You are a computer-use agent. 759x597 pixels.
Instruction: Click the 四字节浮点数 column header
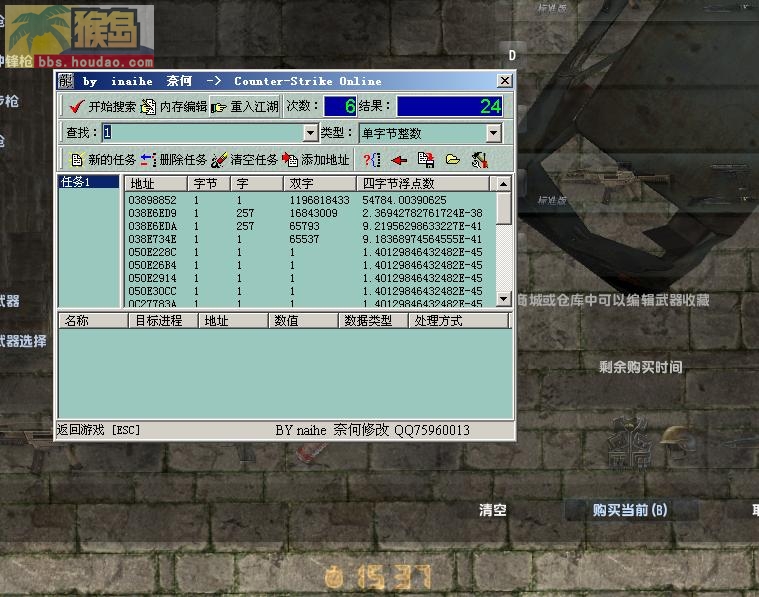click(423, 184)
